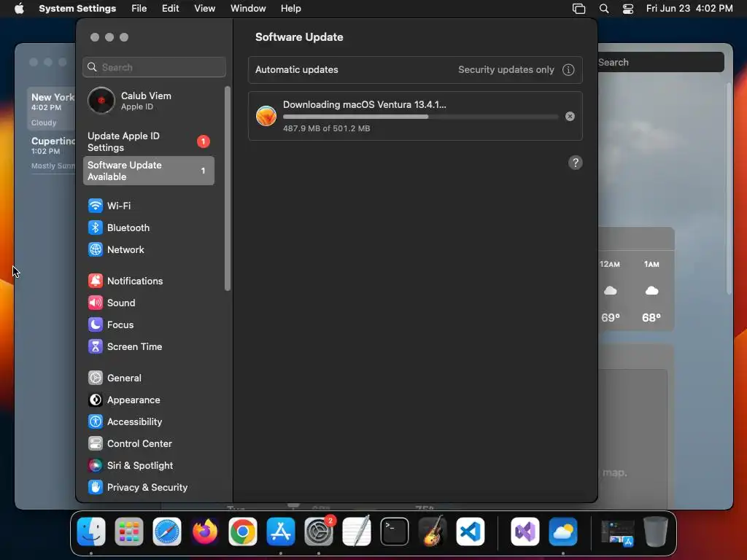Click Security updates only label
Image resolution: width=747 pixels, height=560 pixels.
click(506, 70)
